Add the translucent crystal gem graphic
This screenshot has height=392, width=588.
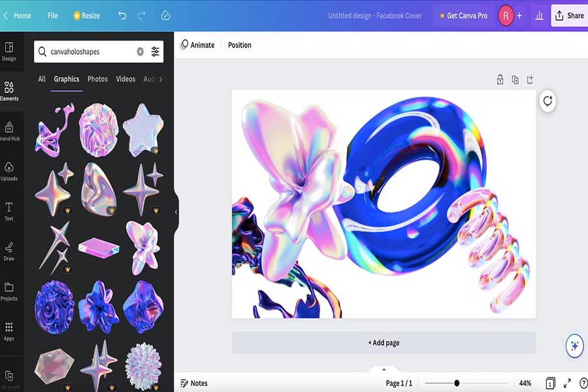click(54, 366)
